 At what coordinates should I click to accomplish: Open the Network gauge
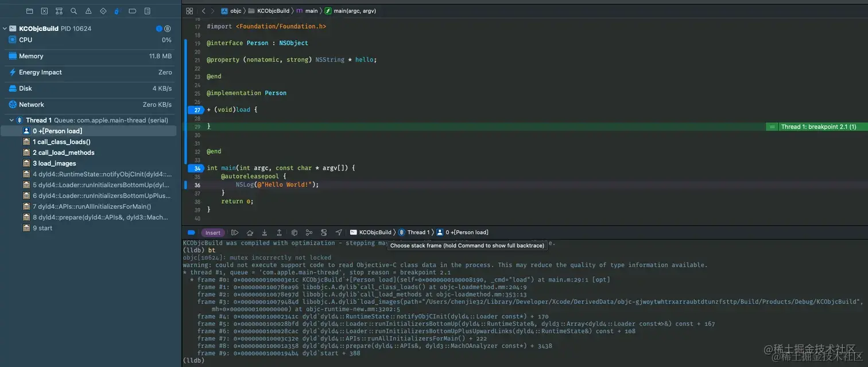point(90,104)
